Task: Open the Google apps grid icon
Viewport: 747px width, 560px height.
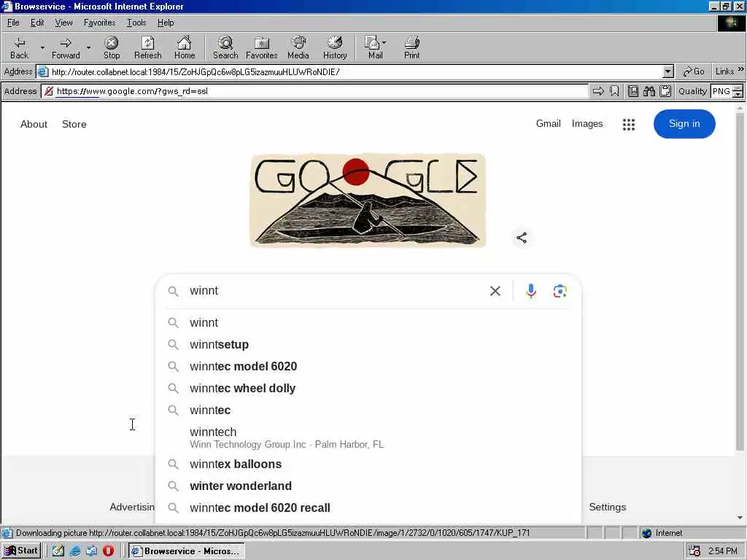Action: [628, 124]
